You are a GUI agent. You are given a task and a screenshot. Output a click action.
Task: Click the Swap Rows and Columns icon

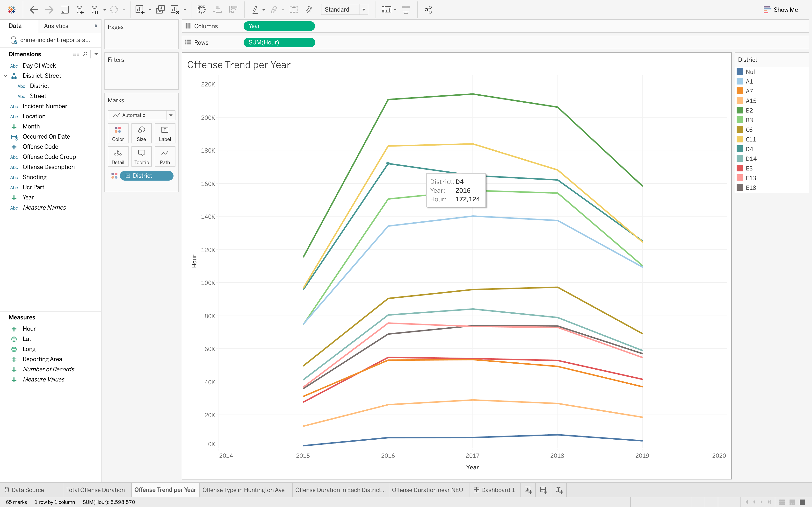pos(201,10)
